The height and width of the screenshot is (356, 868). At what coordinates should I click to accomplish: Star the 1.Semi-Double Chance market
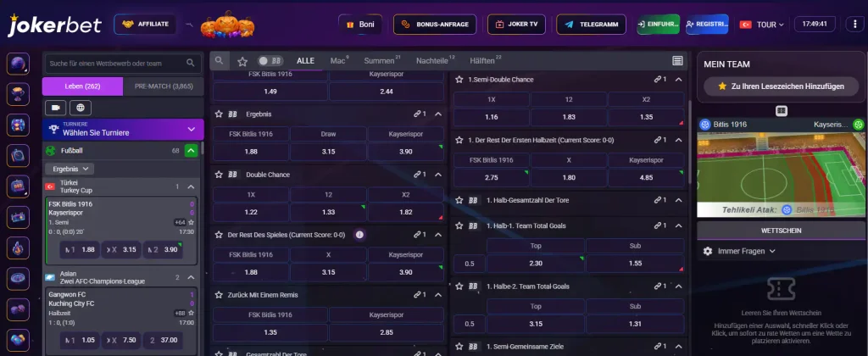(459, 79)
